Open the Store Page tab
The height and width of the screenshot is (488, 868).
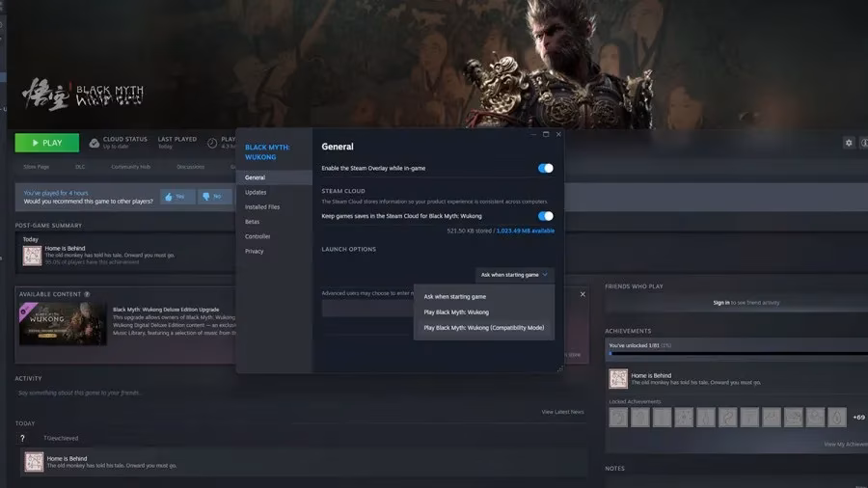tap(37, 167)
